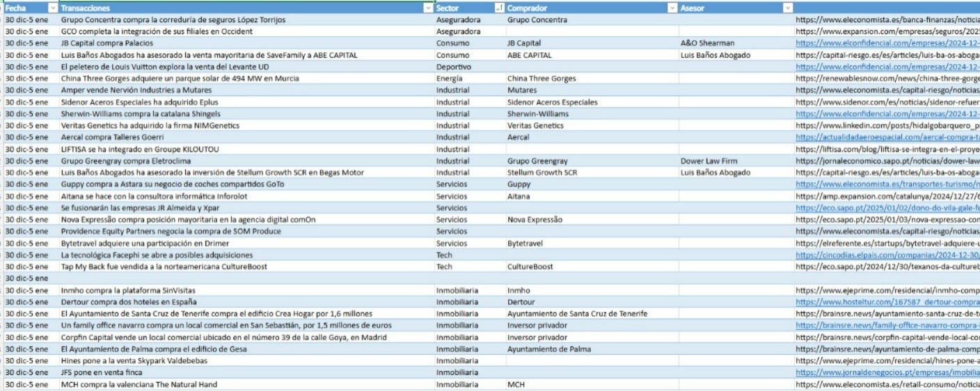Open the Transacciones column filter dropdown
The height and width of the screenshot is (391, 980).
428,8
